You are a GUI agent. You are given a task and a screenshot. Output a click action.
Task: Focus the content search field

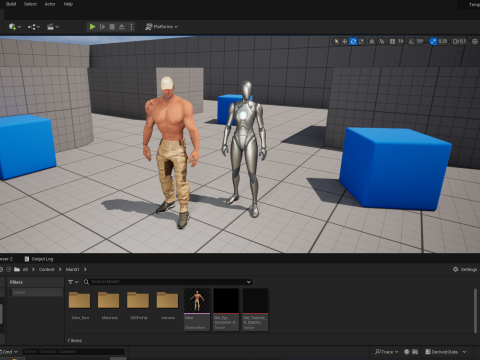click(167, 282)
